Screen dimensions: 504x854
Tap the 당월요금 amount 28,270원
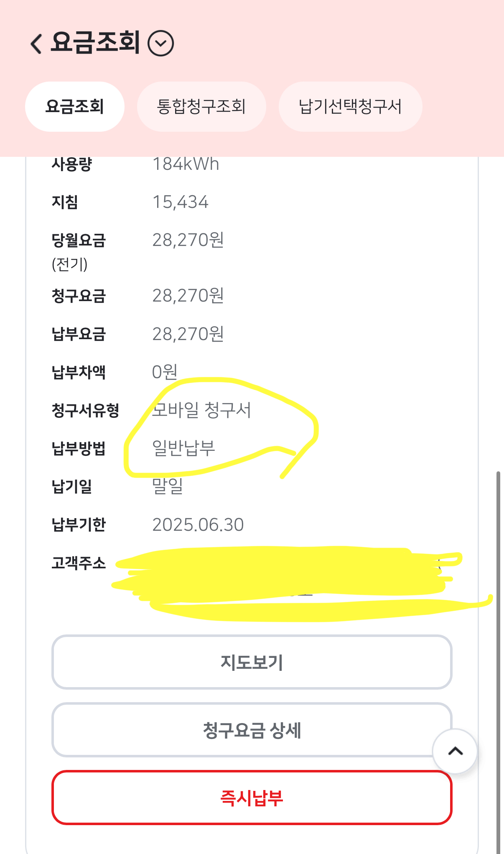click(x=188, y=240)
